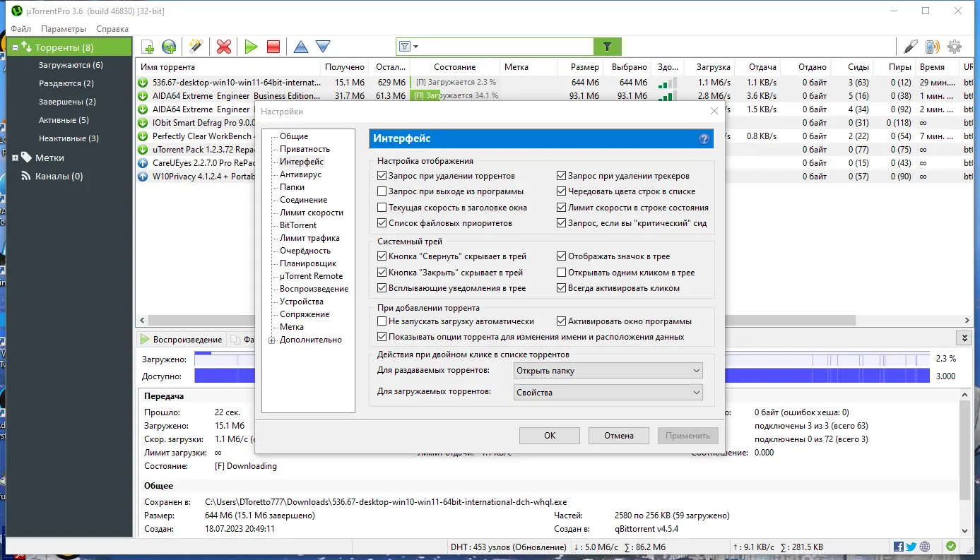Click the Загружено pieces progress bar

pyautogui.click(x=562, y=359)
